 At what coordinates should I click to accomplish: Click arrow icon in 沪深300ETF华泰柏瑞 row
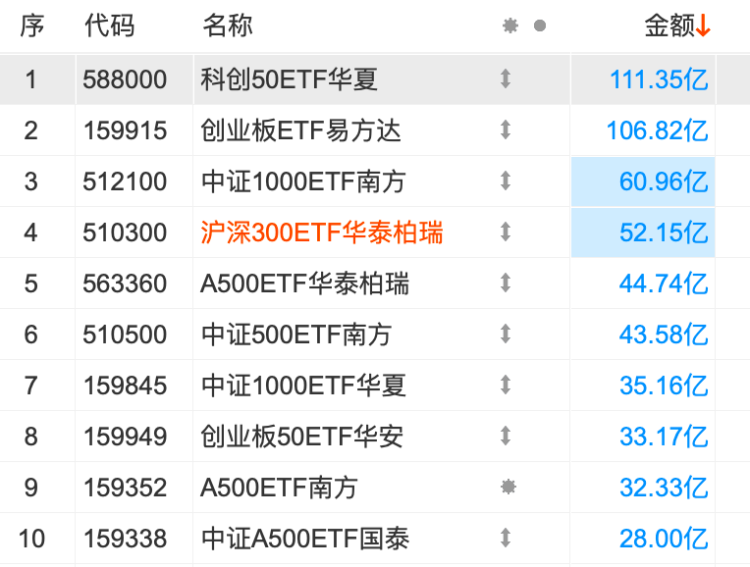tap(506, 233)
